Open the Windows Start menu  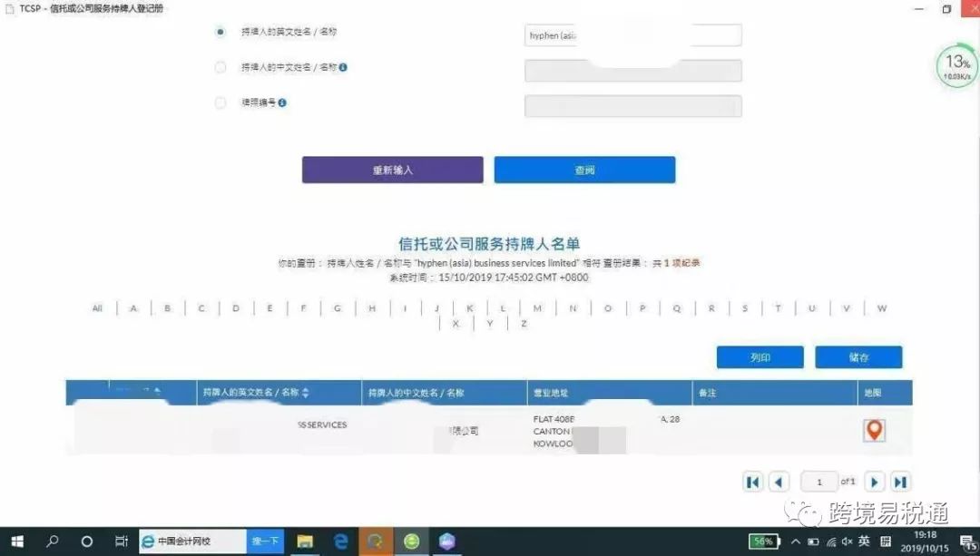(x=15, y=541)
